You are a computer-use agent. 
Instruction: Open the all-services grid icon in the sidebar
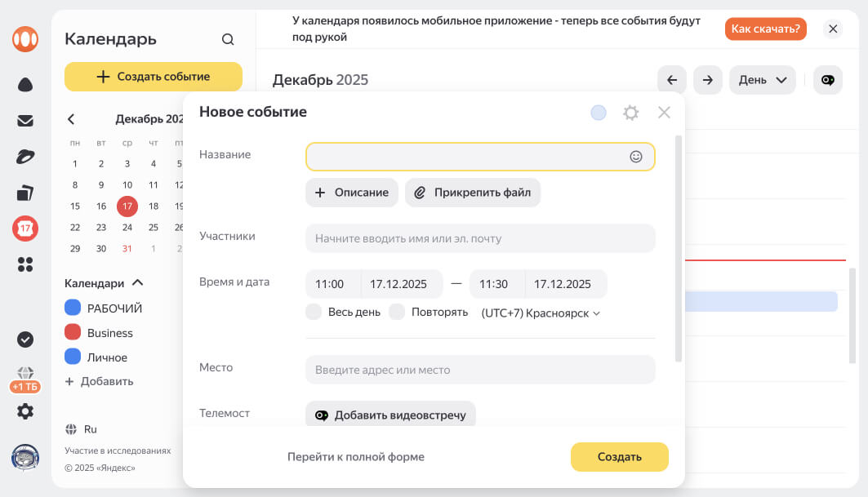(x=25, y=264)
